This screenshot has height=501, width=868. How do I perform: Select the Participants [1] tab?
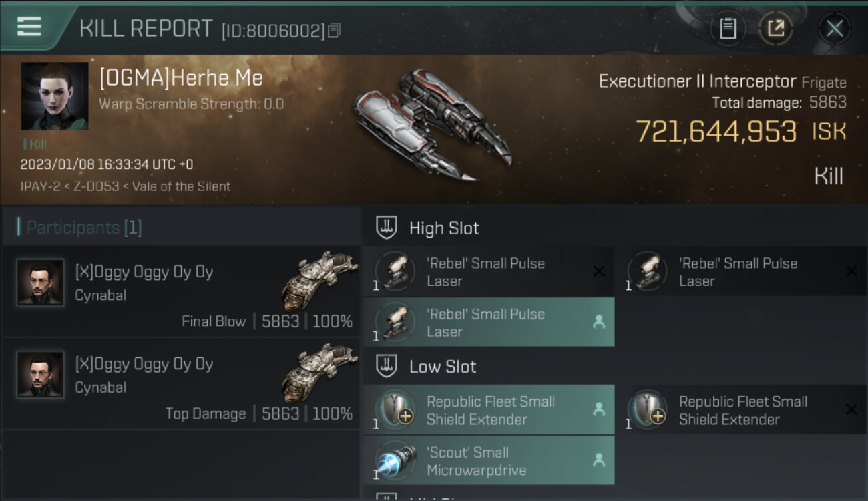[x=182, y=228]
